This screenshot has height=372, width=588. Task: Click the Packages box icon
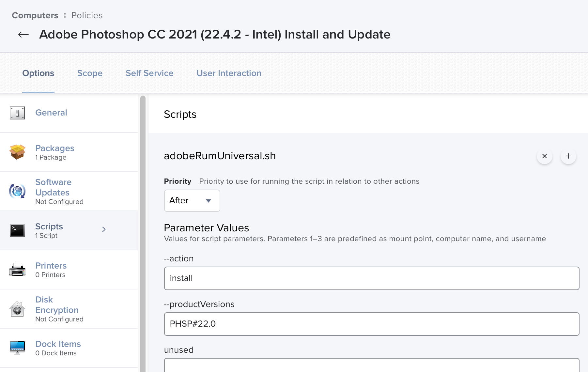pos(17,152)
